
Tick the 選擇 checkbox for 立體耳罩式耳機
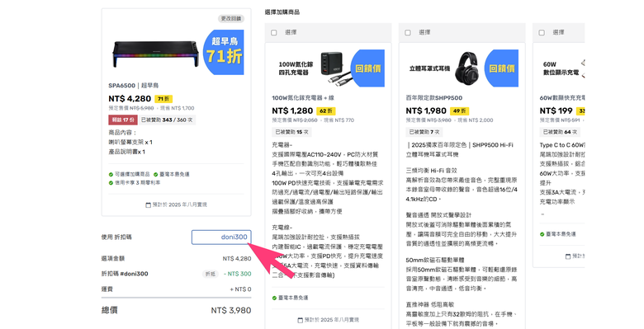point(408,32)
